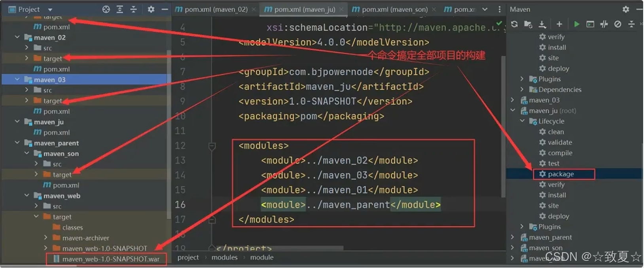Show hidden editor tabs dropdown arrow
This screenshot has height=268, width=644.
(x=485, y=9)
